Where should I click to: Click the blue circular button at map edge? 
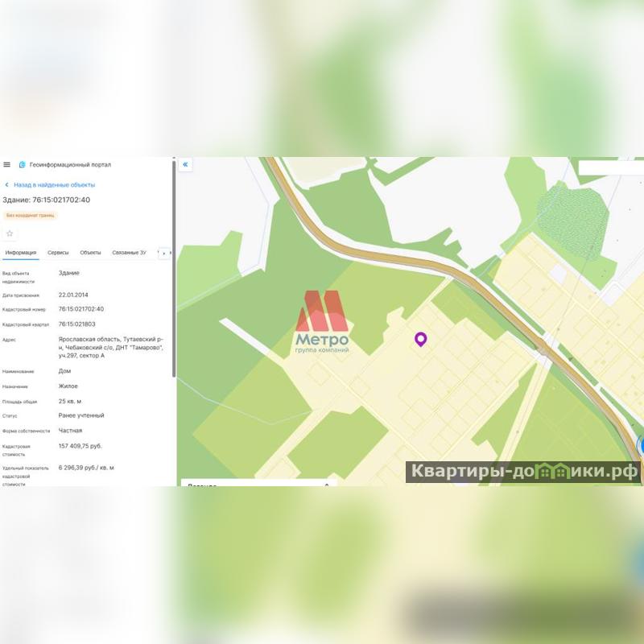pyautogui.click(x=641, y=446)
